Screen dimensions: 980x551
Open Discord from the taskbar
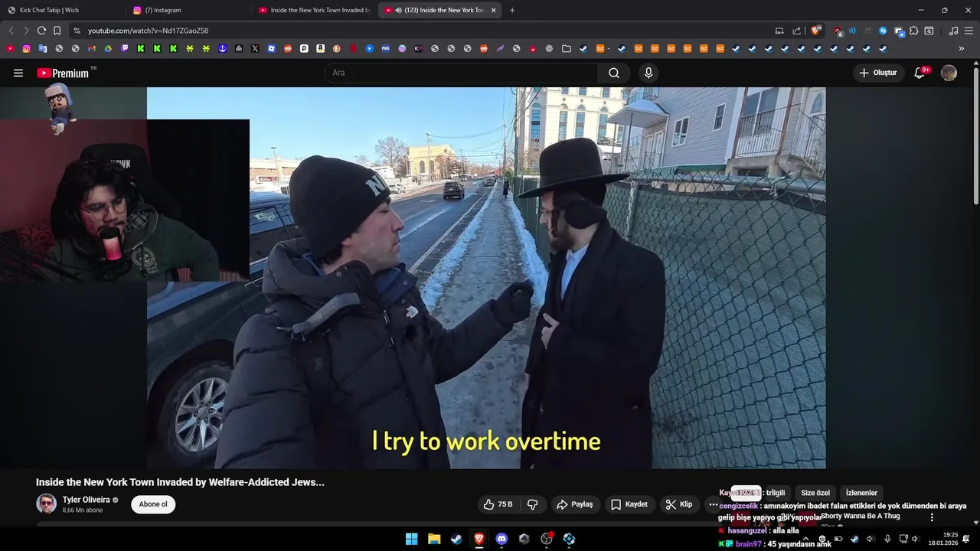tap(501, 539)
